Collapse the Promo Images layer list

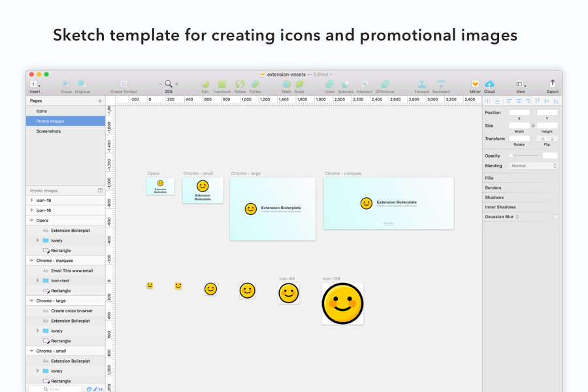[x=101, y=191]
